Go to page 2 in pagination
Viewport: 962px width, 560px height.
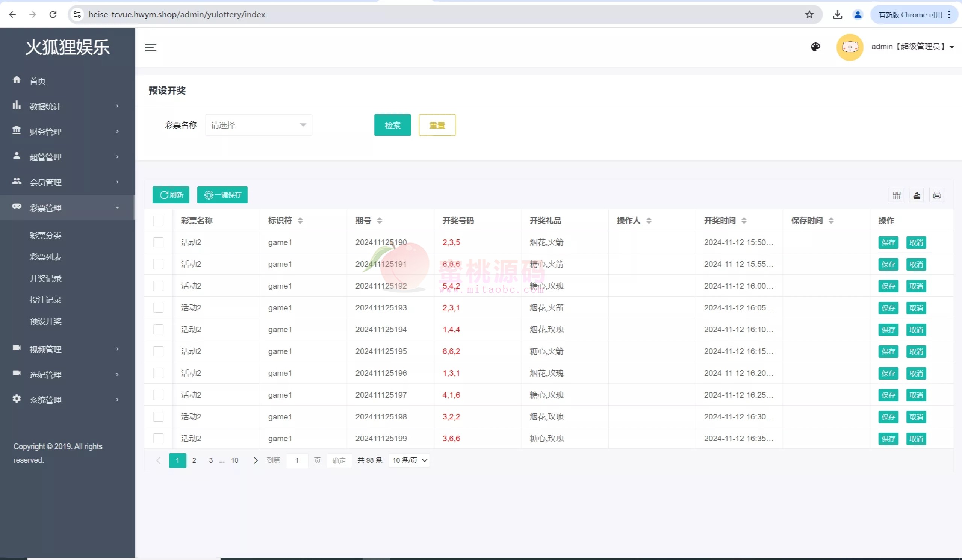[194, 460]
